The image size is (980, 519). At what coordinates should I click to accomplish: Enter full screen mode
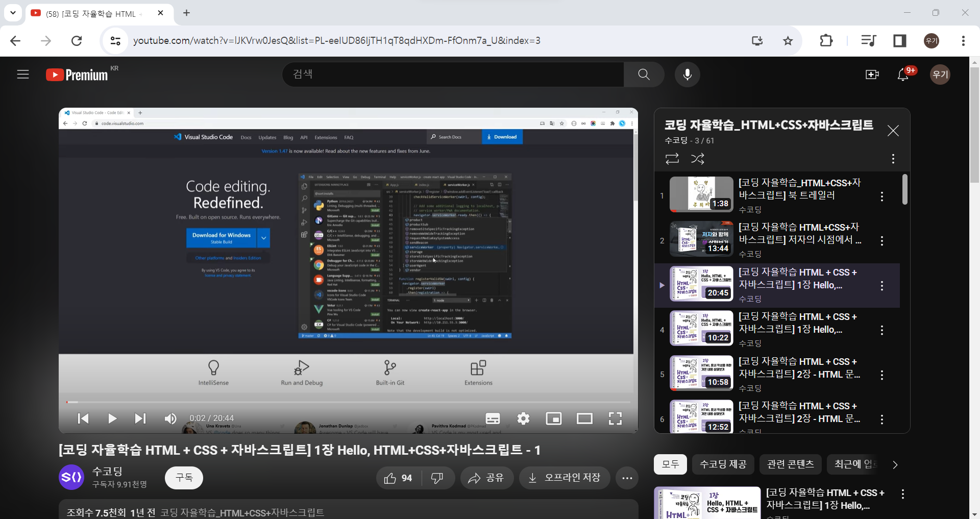click(616, 418)
